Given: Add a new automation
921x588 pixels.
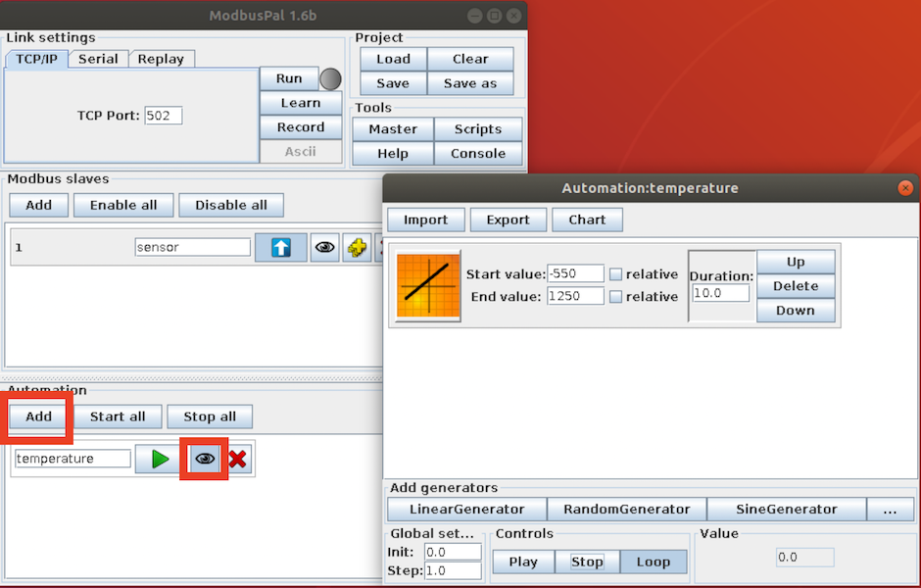Looking at the screenshot, I should [x=39, y=416].
